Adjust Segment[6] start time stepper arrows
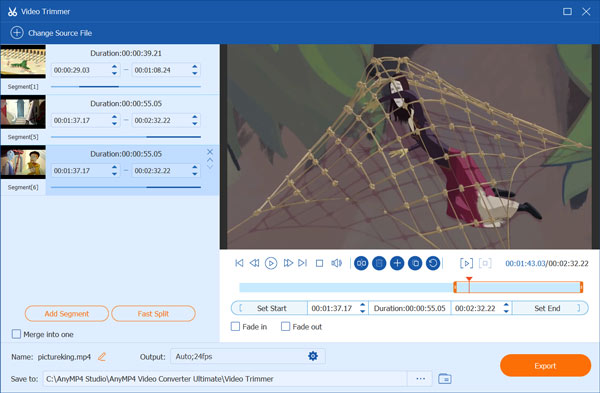Screen dimensions: 600x393 click(x=114, y=170)
